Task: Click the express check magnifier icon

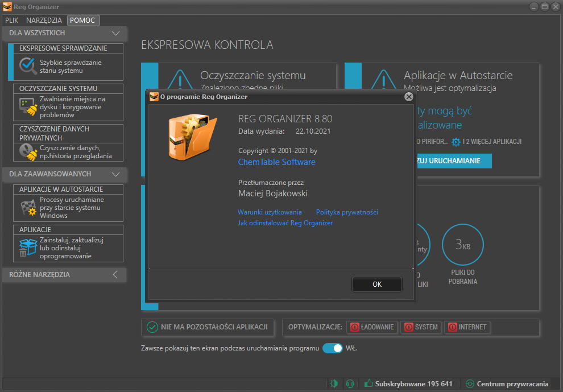Action: (x=28, y=67)
